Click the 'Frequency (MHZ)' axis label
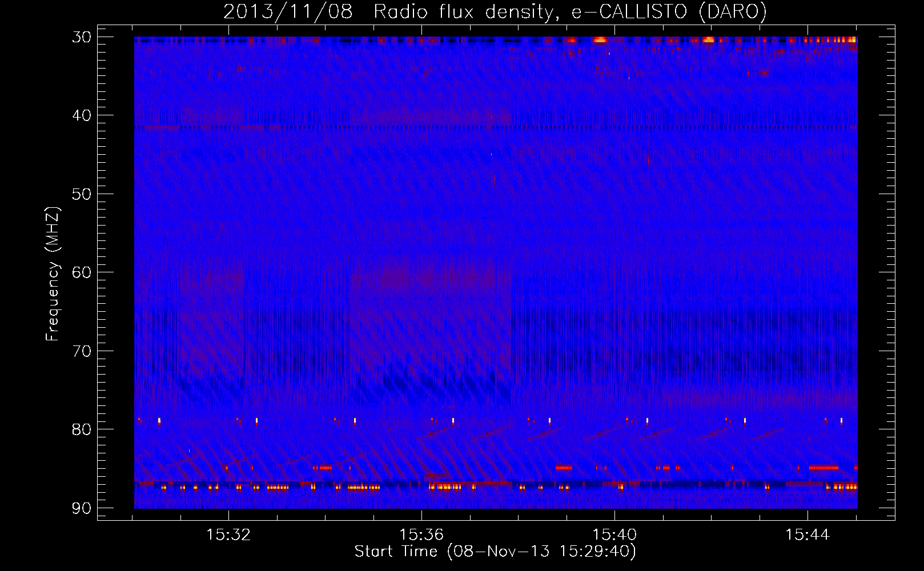The width and height of the screenshot is (924, 571). [x=53, y=274]
